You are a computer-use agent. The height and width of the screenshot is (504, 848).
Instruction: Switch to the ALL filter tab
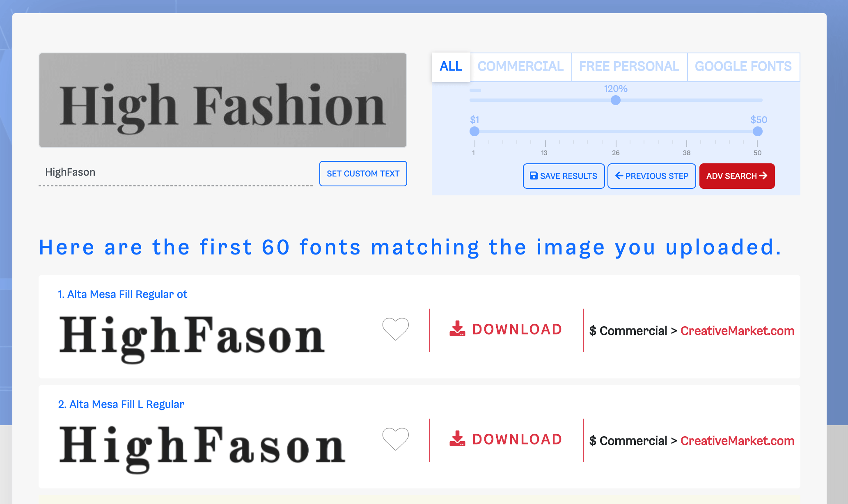[x=450, y=66]
